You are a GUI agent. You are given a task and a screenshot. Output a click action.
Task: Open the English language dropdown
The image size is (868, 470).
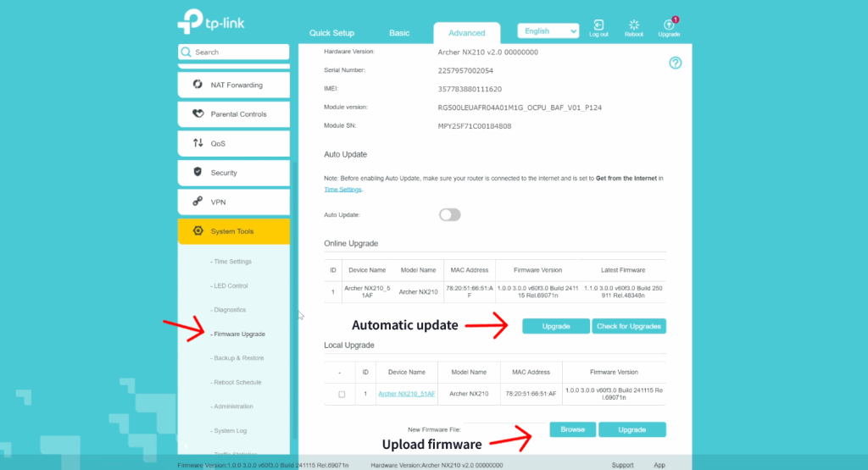click(548, 31)
